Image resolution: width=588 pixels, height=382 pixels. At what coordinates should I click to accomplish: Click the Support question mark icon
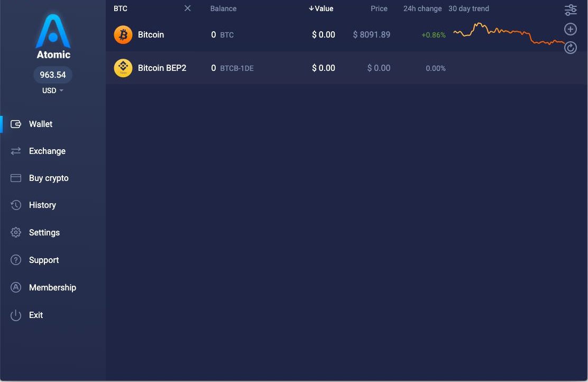coord(16,260)
